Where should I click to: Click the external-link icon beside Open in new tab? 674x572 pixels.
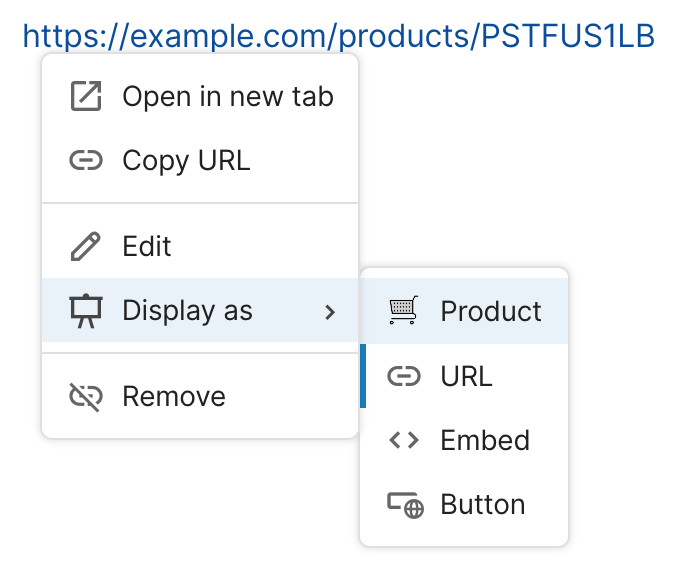click(87, 97)
